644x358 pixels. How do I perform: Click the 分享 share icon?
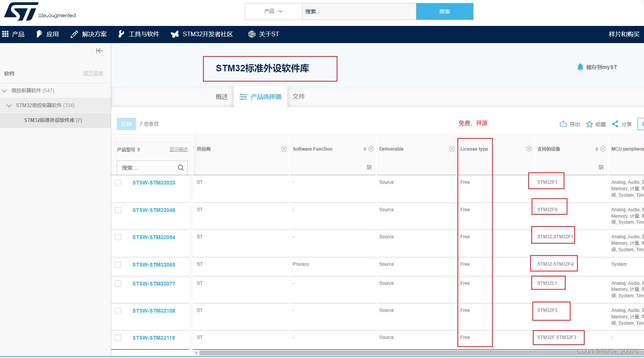click(615, 124)
